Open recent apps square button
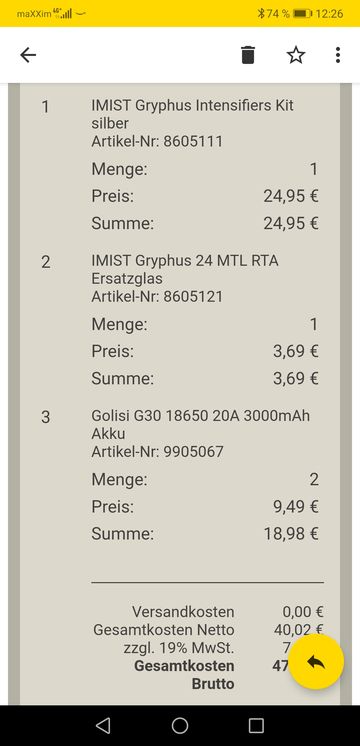This screenshot has width=360, height=746. [256, 726]
